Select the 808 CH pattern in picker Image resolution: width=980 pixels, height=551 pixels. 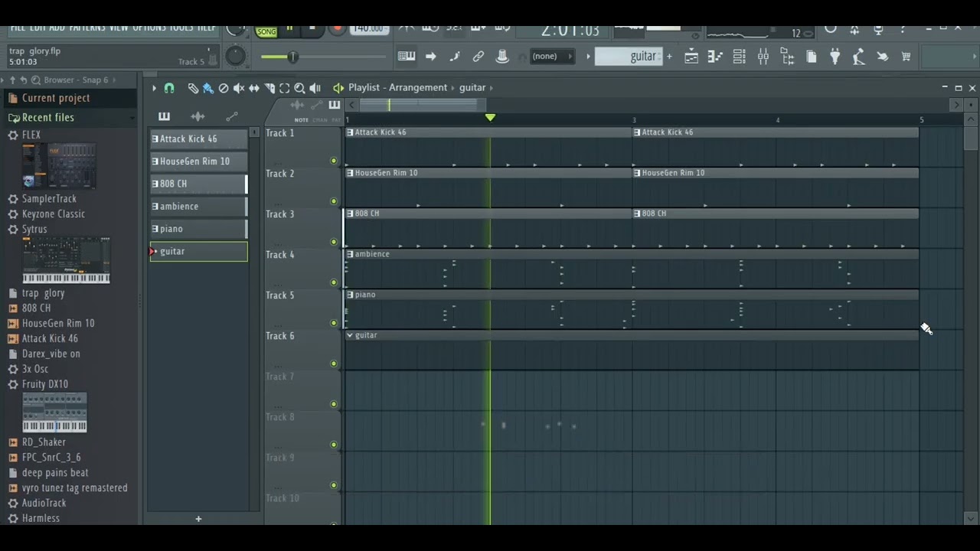coord(199,184)
